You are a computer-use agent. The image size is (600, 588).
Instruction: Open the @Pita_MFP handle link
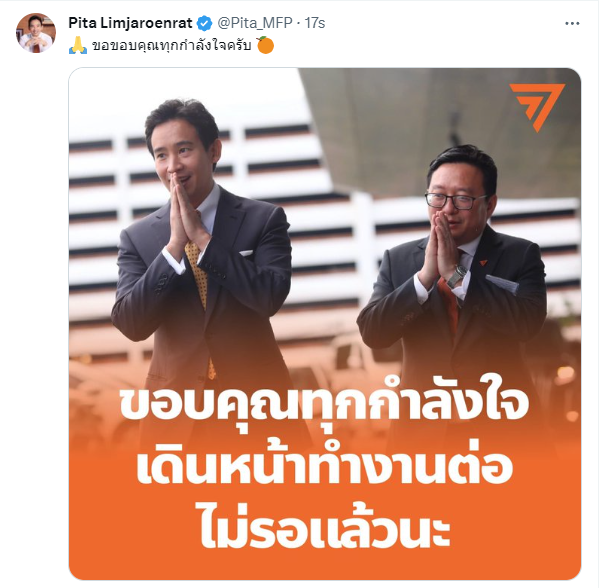[x=255, y=23]
